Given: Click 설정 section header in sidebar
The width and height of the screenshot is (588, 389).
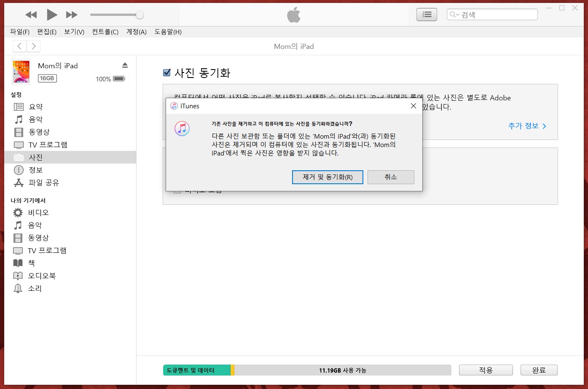Looking at the screenshot, I should click(x=16, y=94).
